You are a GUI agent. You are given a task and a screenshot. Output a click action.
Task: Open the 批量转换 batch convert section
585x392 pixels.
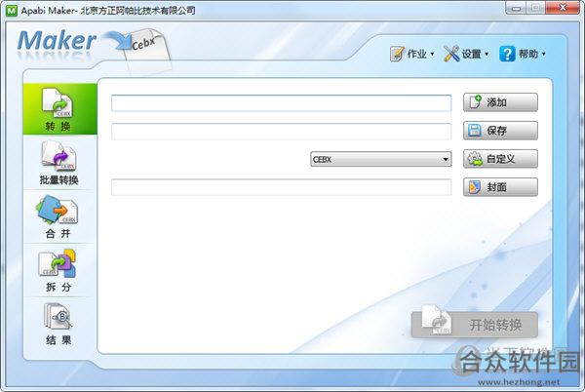tap(58, 163)
